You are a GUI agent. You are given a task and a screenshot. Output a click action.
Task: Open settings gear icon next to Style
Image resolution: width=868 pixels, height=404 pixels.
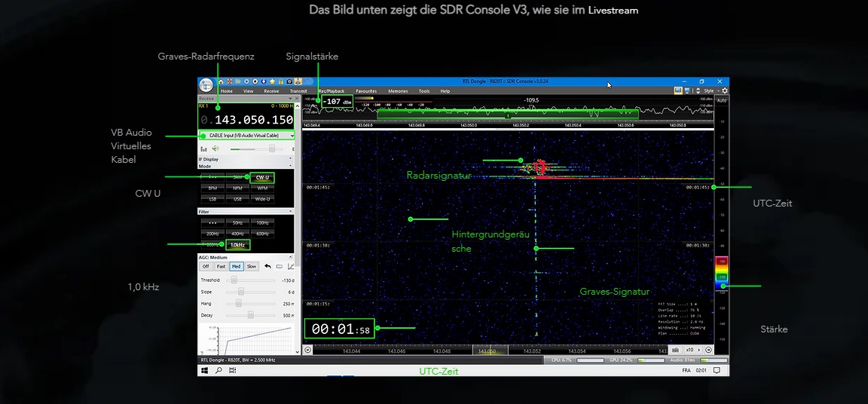click(725, 90)
